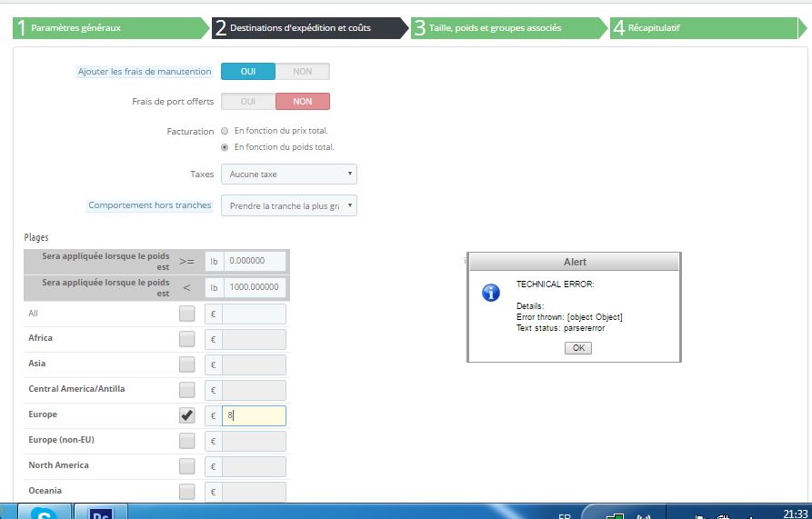The height and width of the screenshot is (519, 812).
Task: Open step 3 'Taille, poids et groupes associés'
Action: click(507, 28)
